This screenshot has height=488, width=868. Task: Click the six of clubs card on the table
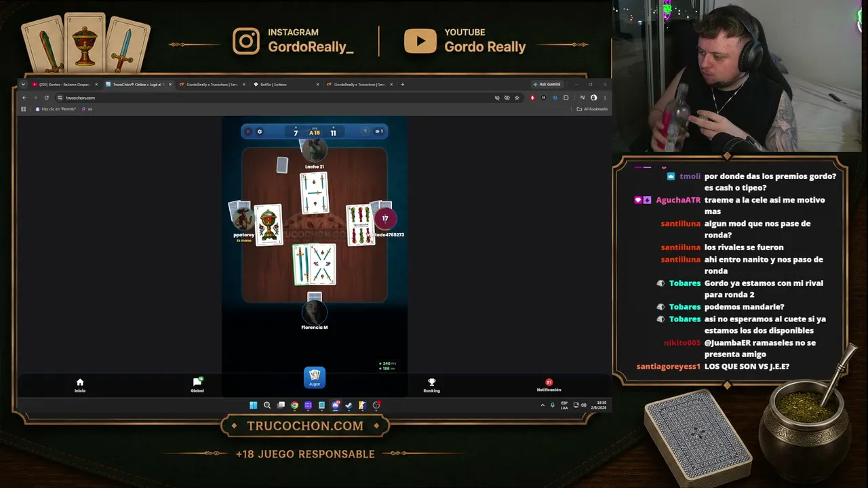tap(360, 225)
